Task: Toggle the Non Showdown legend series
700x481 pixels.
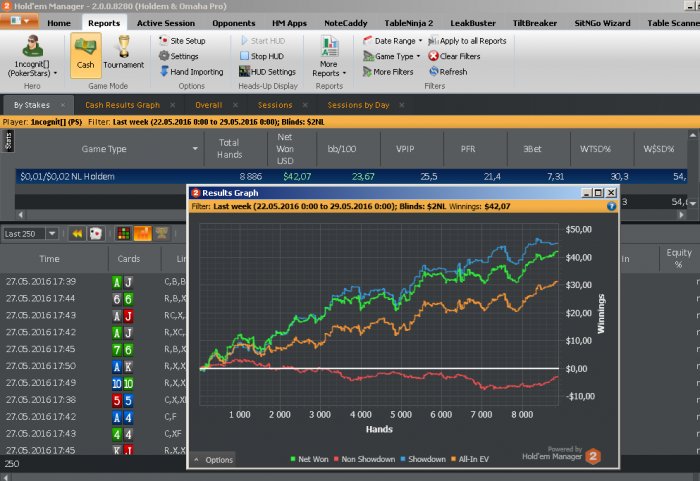Action: pyautogui.click(x=364, y=459)
